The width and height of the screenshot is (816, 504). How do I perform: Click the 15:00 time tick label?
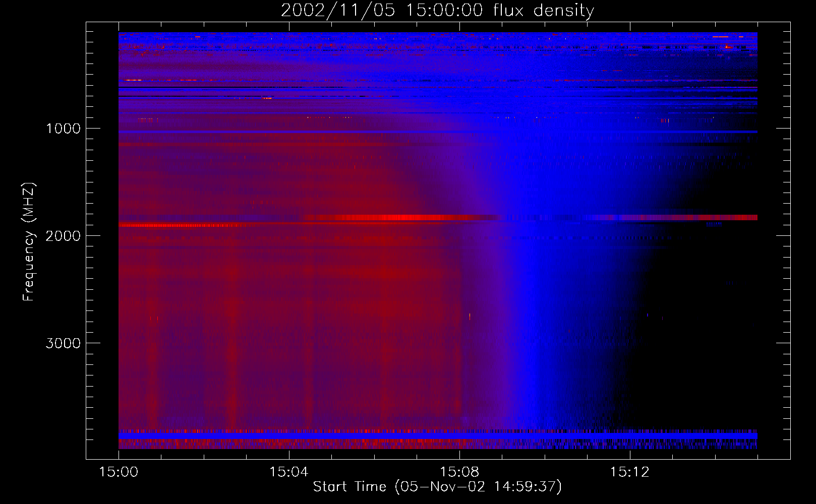[x=119, y=472]
